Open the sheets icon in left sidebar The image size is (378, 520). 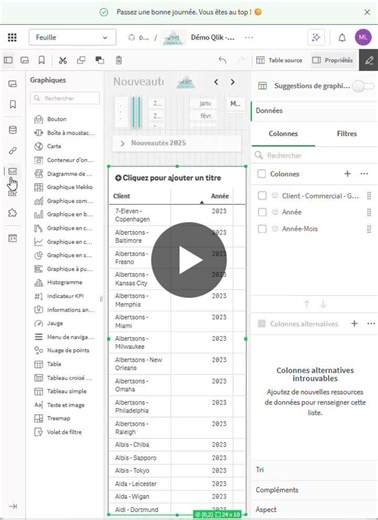coord(12,84)
